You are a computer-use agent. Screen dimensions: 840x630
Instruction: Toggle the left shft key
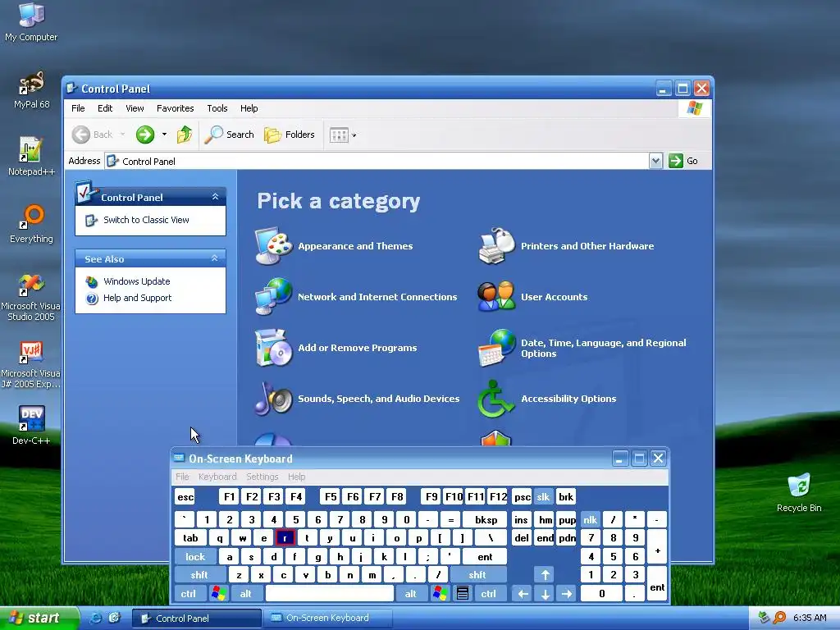click(x=200, y=575)
